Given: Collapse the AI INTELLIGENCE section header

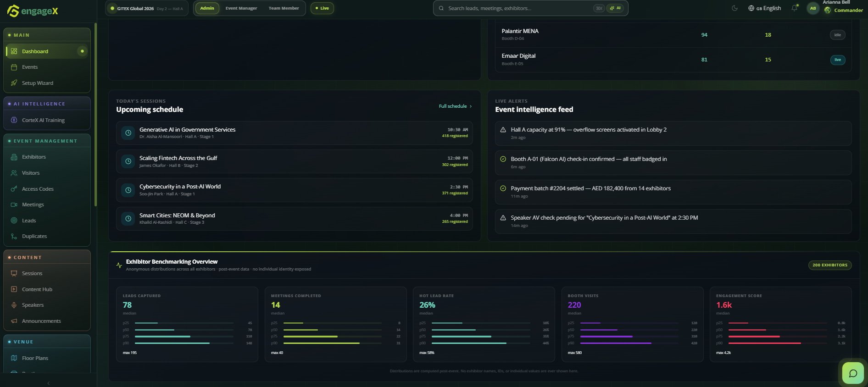Looking at the screenshot, I should click(x=47, y=104).
